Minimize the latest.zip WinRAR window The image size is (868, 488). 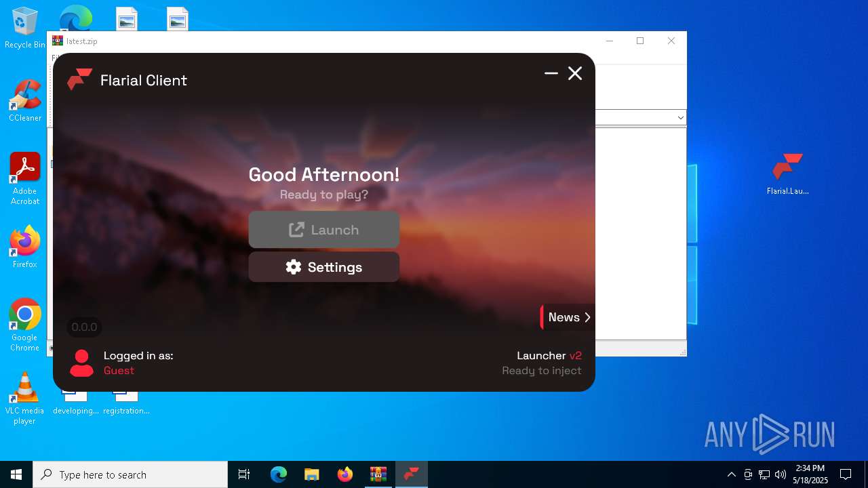pos(609,41)
